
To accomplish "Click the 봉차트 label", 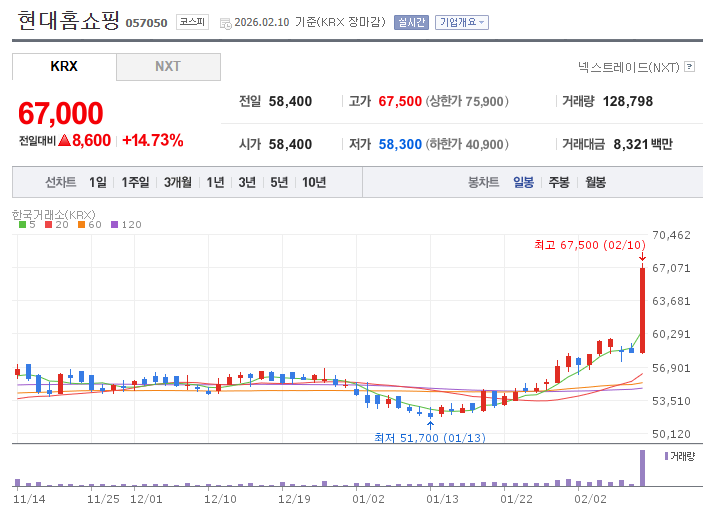I will tap(483, 182).
